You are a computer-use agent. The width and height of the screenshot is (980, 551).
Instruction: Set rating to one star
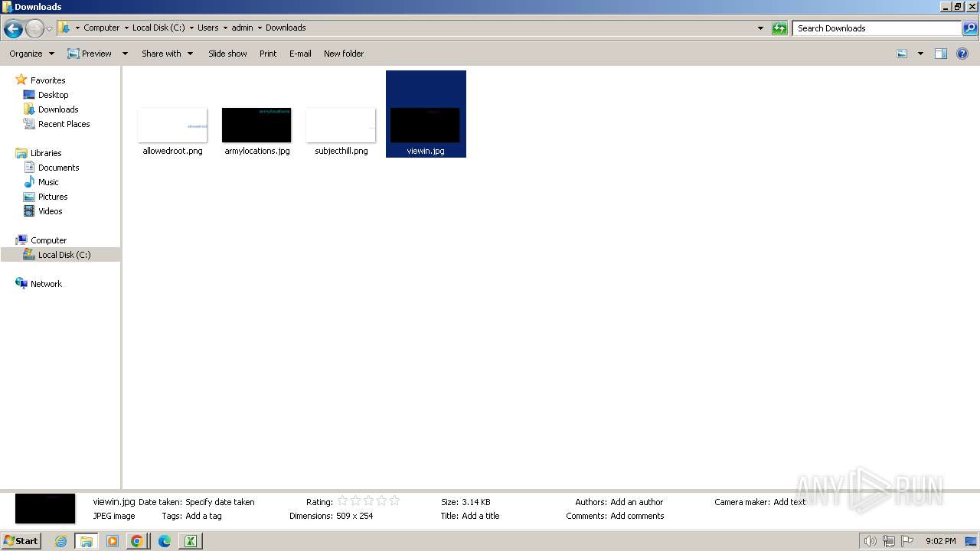coord(342,501)
